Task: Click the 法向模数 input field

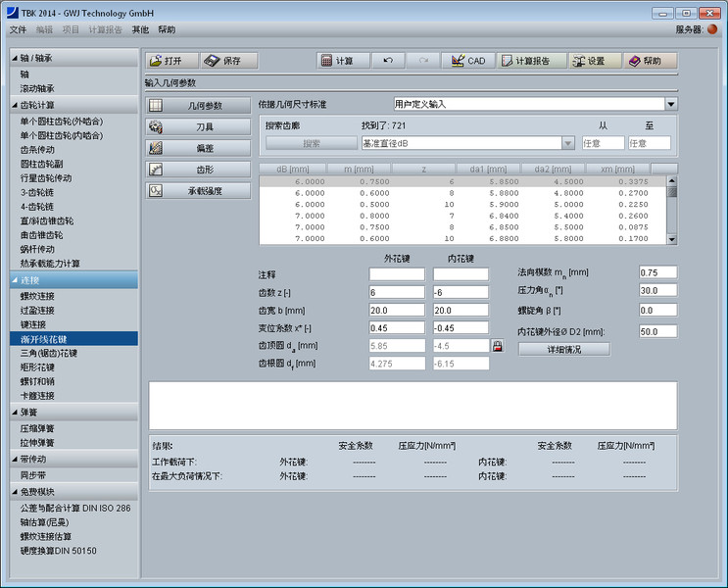Action: point(657,271)
